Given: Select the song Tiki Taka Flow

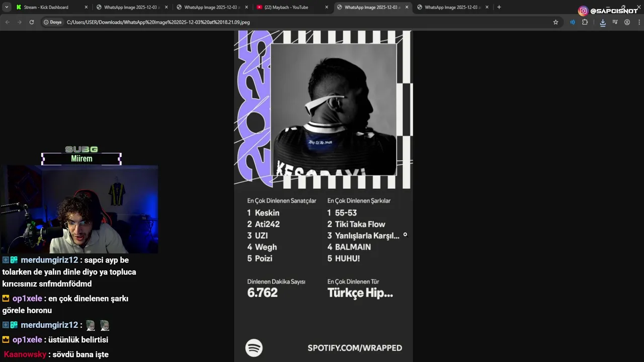Looking at the screenshot, I should click(360, 224).
